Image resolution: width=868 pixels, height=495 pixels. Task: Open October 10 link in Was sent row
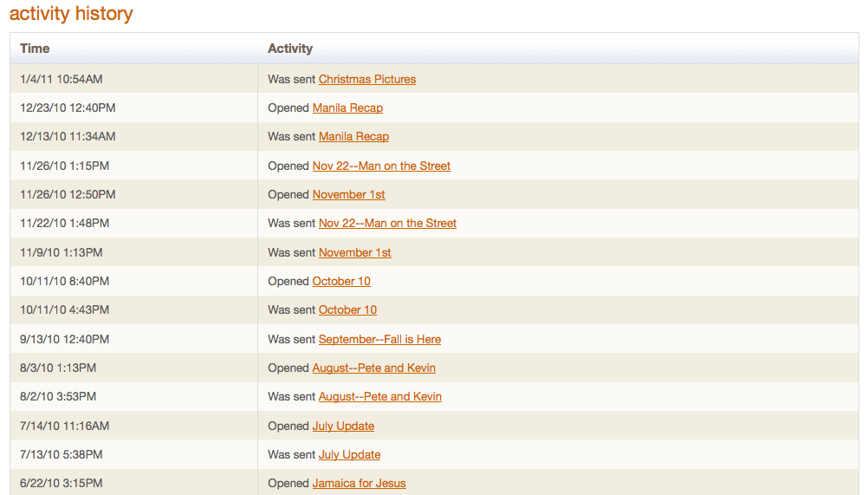coord(347,310)
